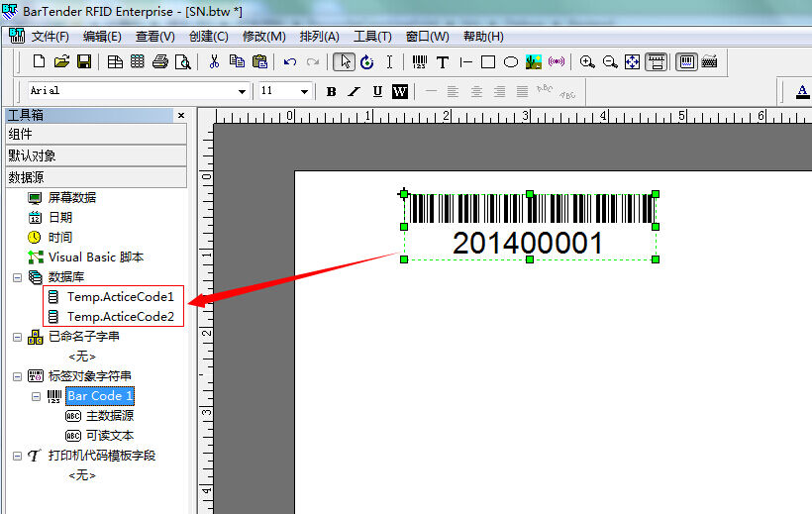Screen dimensions: 812x514
Task: Open the Arial font name dropdown
Action: point(242,91)
